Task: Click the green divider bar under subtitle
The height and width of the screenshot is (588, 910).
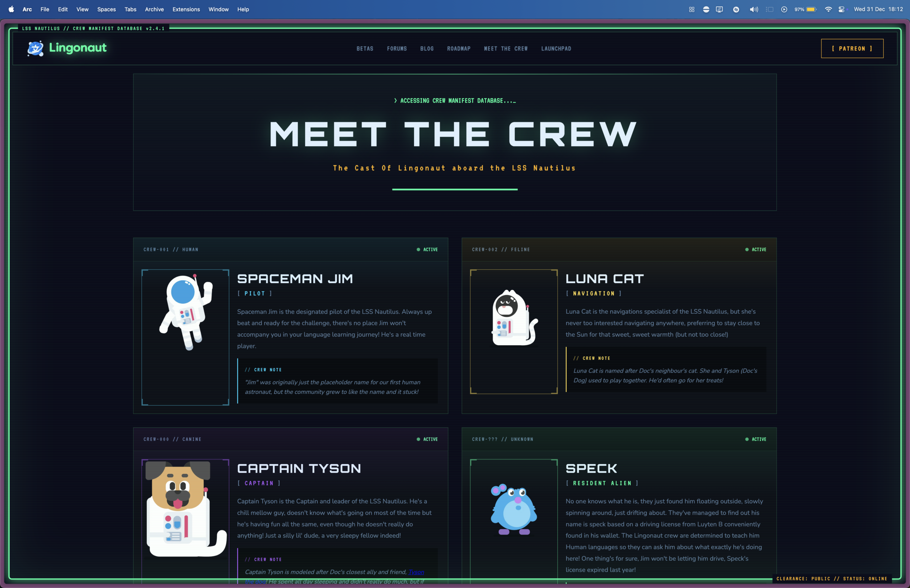Action: 455,189
